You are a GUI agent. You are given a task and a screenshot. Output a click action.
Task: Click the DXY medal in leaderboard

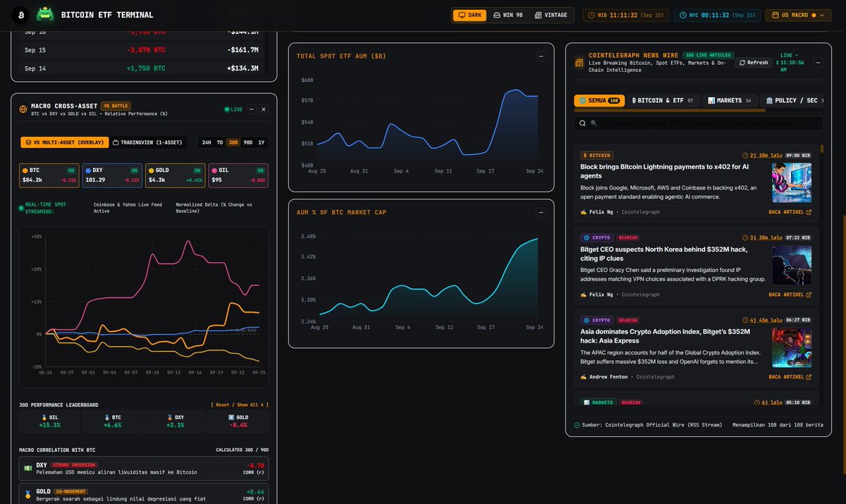(x=169, y=417)
